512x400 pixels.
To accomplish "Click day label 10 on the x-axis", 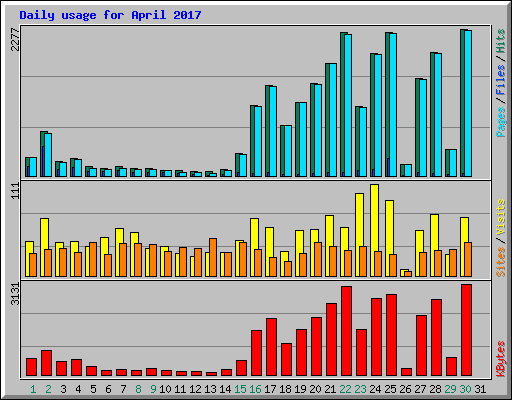I will click(x=165, y=389).
